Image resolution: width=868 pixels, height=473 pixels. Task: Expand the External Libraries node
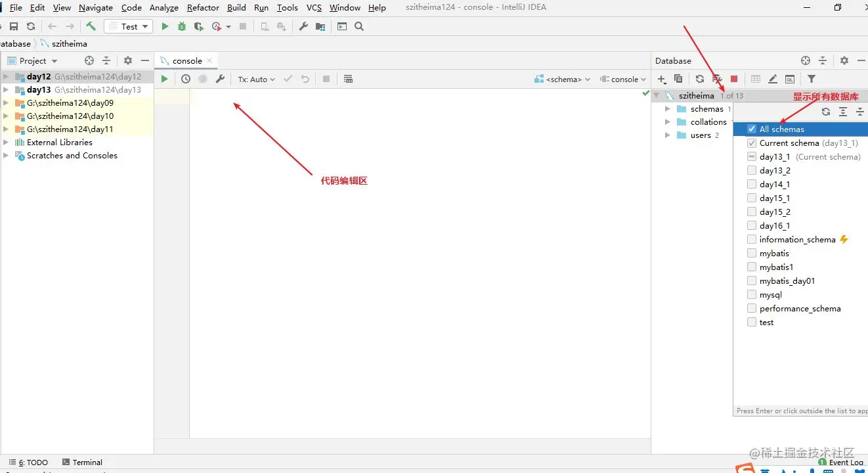[x=6, y=143]
